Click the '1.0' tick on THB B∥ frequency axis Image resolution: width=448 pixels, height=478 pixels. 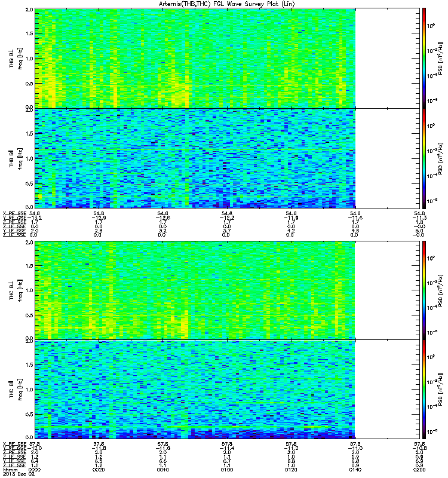(x=29, y=158)
